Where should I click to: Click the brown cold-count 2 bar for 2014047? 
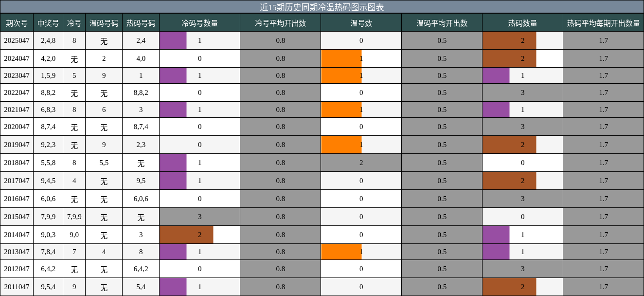click(x=186, y=234)
